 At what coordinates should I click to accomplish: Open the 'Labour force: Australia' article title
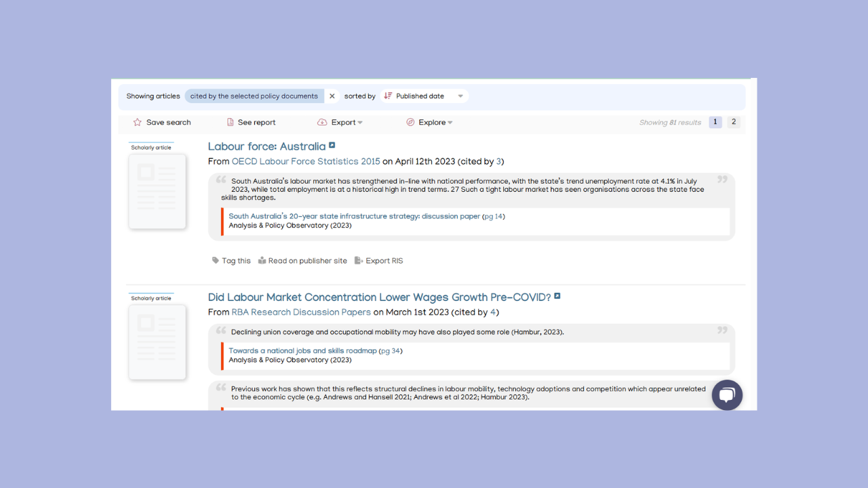coord(267,146)
